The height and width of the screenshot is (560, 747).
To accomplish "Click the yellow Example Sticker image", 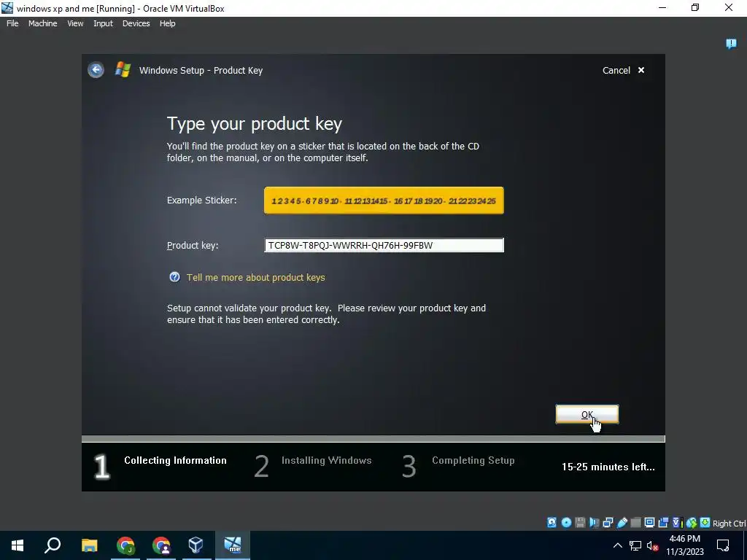I will 384,201.
